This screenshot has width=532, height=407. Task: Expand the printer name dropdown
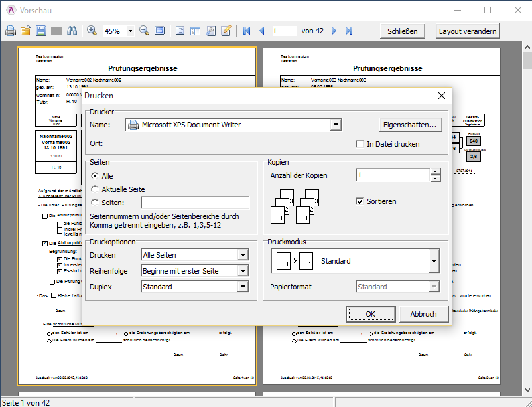336,125
